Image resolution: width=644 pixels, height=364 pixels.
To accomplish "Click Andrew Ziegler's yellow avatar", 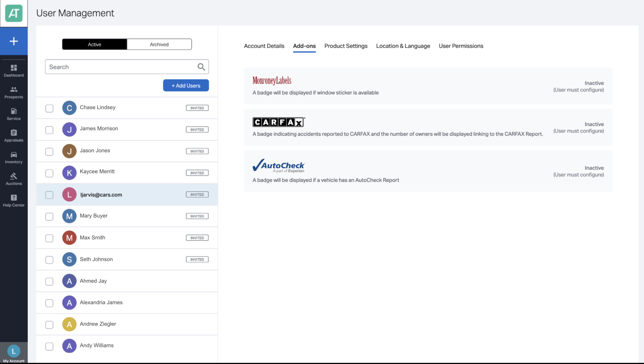I will (69, 324).
